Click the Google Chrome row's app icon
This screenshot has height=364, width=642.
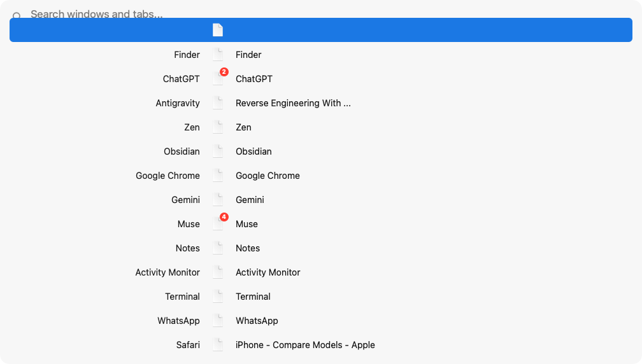tap(218, 175)
